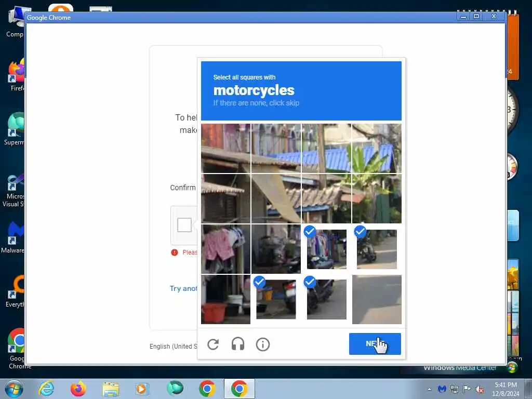Deselect the checked clothes rack motorcycle tile
Screen dimensions: 532x399
326,249
